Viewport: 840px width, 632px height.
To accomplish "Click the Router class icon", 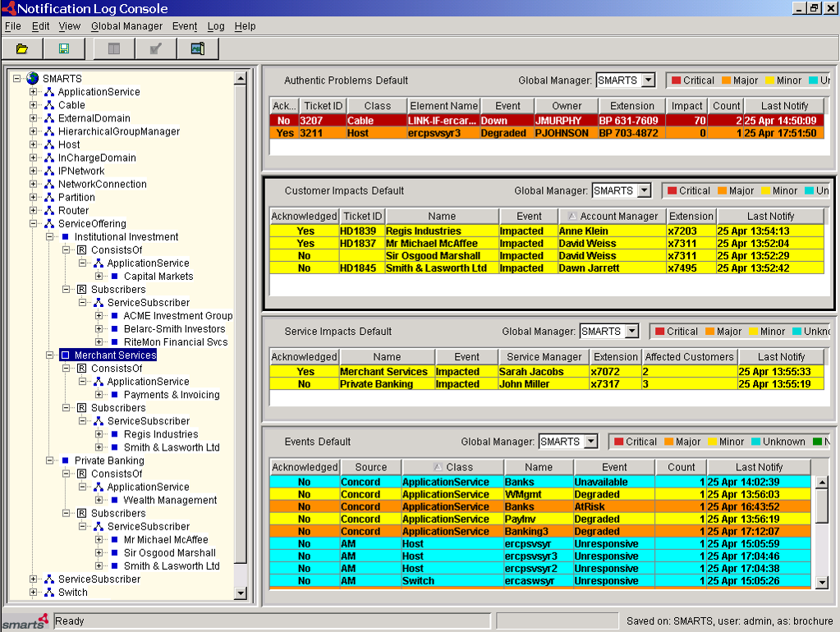I will (x=49, y=210).
